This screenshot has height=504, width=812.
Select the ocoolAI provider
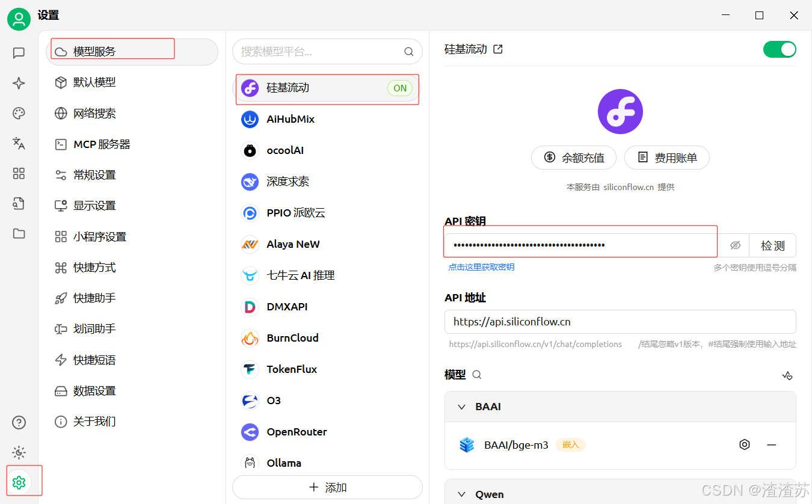pos(327,150)
